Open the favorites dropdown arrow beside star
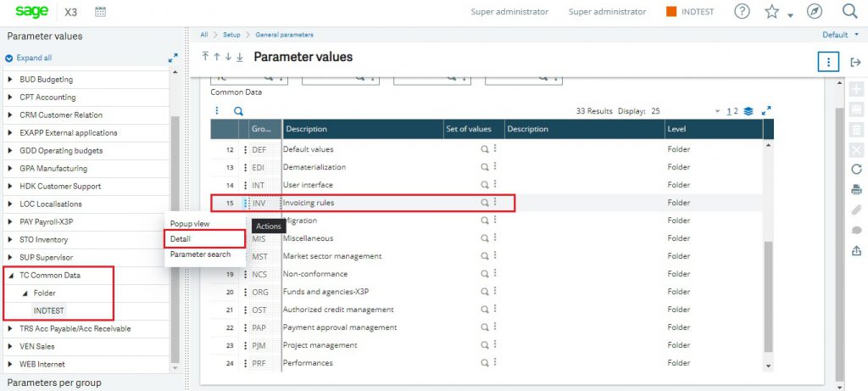Image resolution: width=868 pixels, height=391 pixels. (x=791, y=15)
